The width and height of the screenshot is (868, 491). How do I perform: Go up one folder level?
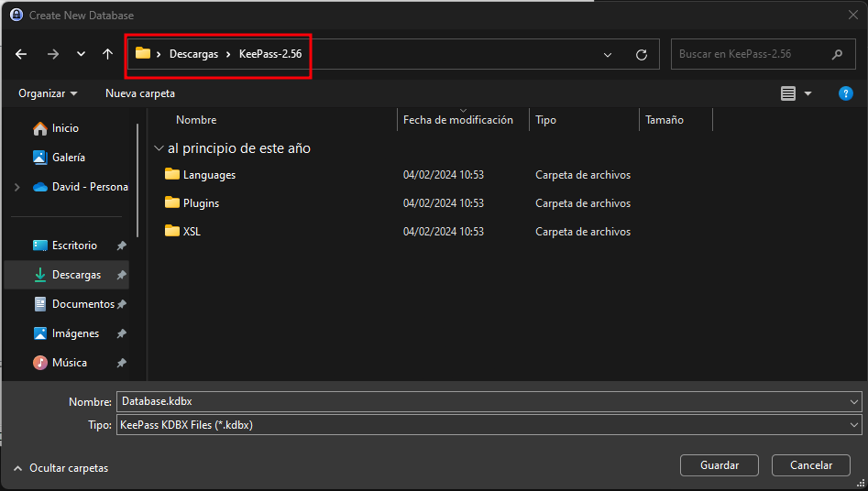point(107,54)
